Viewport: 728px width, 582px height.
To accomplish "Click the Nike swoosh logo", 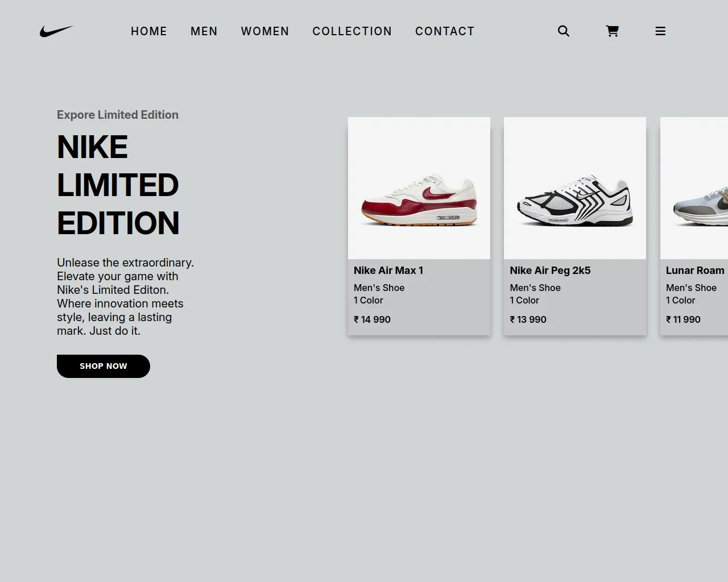I will tap(56, 31).
